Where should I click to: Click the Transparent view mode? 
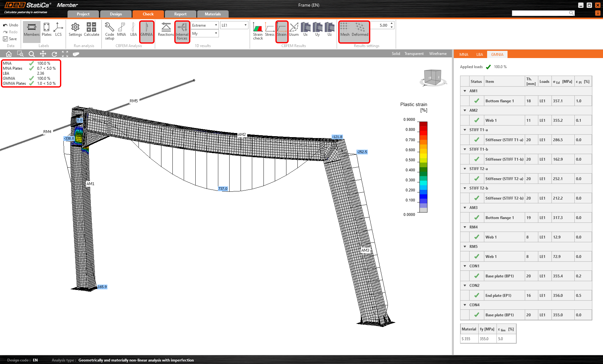pos(414,54)
